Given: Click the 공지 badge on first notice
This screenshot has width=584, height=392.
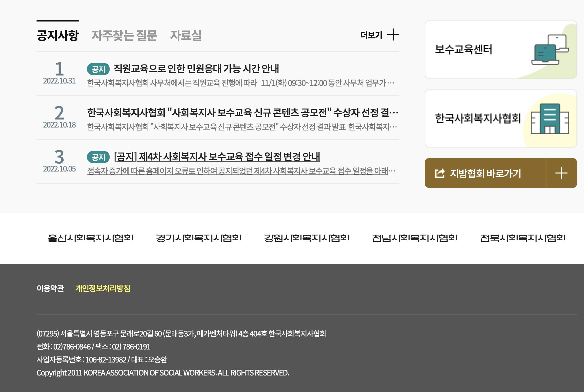Looking at the screenshot, I should 98,69.
